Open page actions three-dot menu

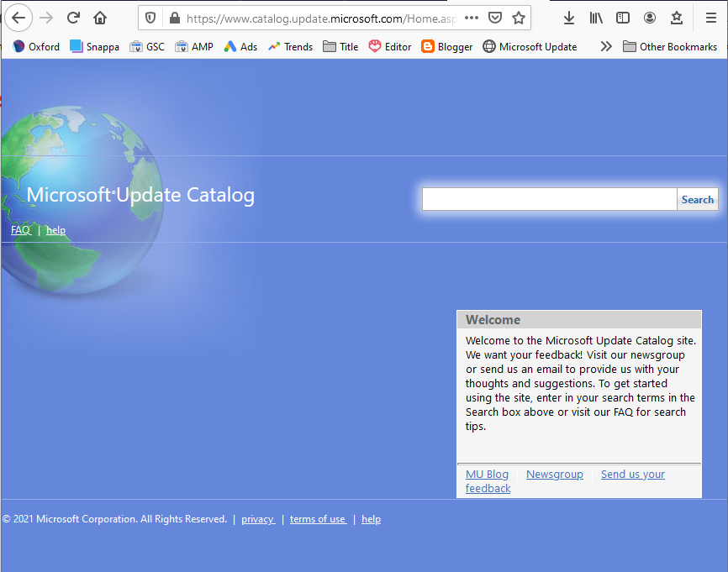(x=472, y=18)
